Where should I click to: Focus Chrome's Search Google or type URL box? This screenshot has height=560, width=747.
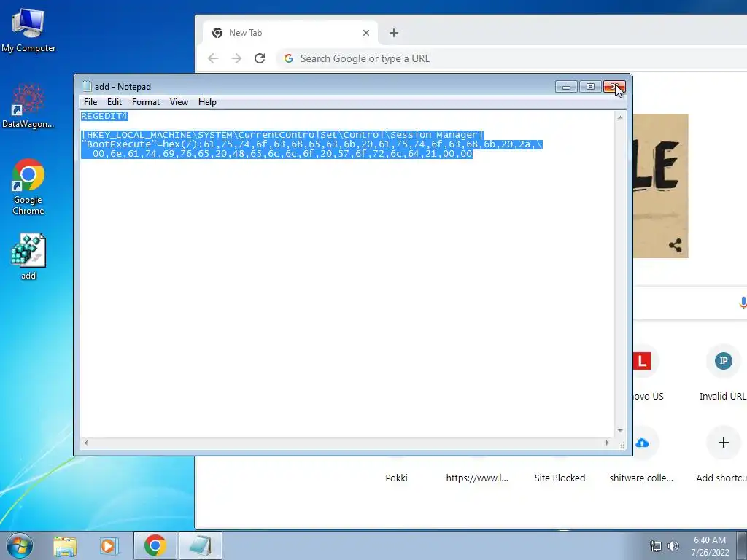(x=511, y=58)
